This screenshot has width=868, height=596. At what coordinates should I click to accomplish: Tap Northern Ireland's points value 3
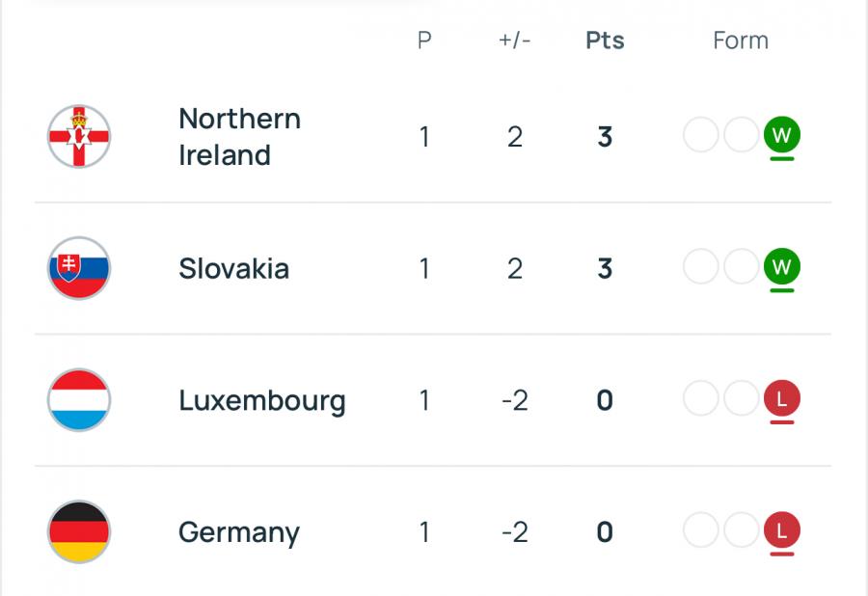coord(605,137)
